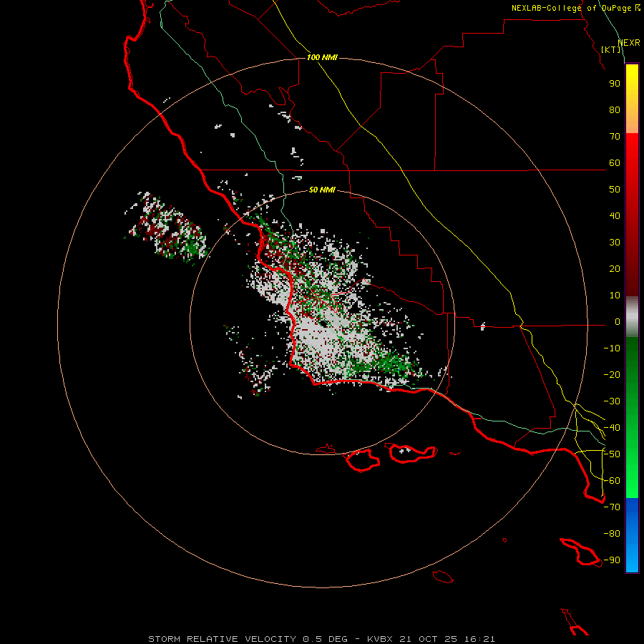Click the -50 knot scale label
The height and width of the screenshot is (644, 644).
click(x=612, y=454)
